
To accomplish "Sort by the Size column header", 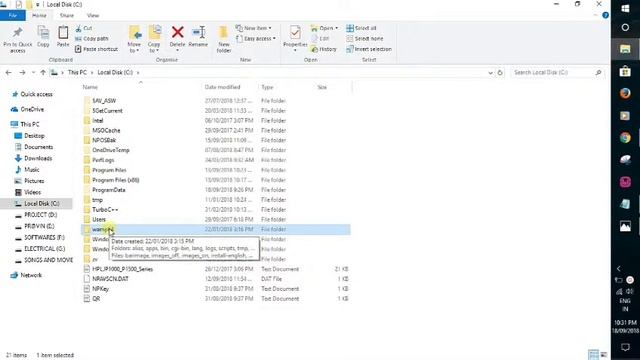I will click(x=322, y=87).
